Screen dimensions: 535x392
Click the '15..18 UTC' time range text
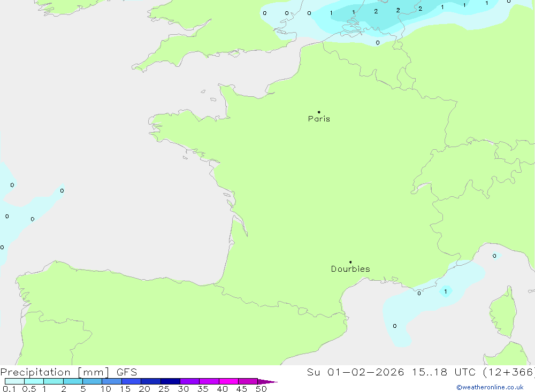point(443,372)
